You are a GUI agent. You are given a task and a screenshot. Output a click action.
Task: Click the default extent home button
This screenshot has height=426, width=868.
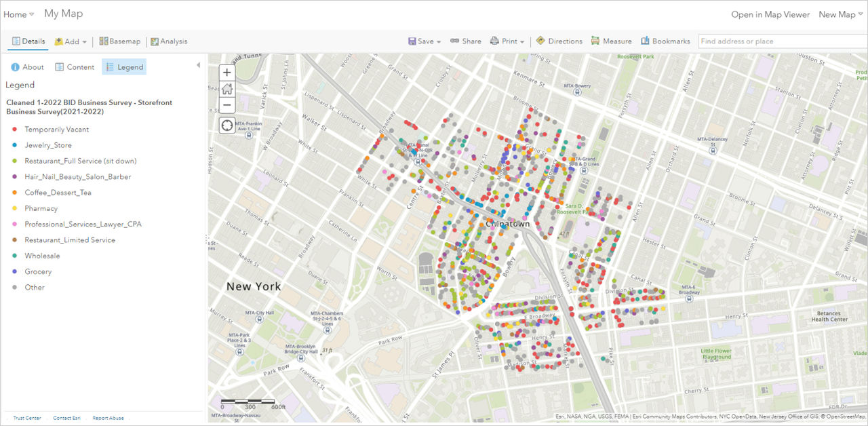[x=227, y=89]
